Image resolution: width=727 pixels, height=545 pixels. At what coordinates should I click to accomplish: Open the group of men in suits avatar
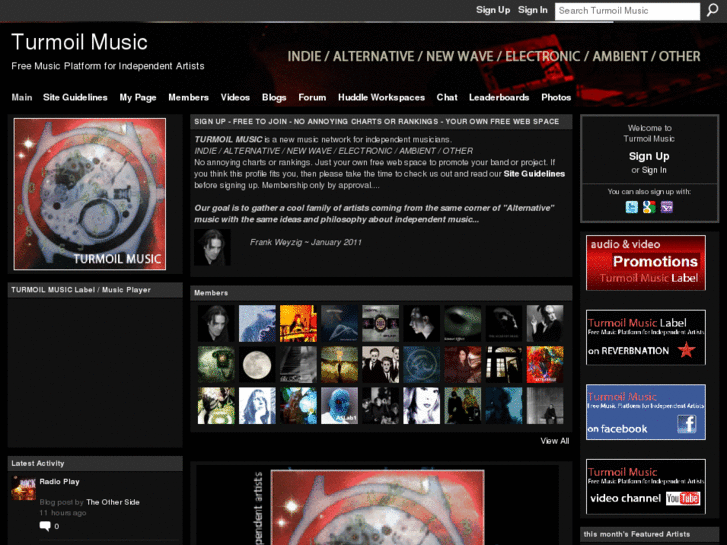click(x=381, y=365)
